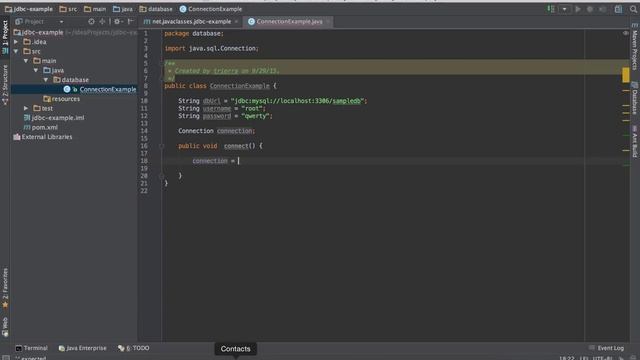Collapse the database package
This screenshot has width=640, height=360.
click(46, 80)
